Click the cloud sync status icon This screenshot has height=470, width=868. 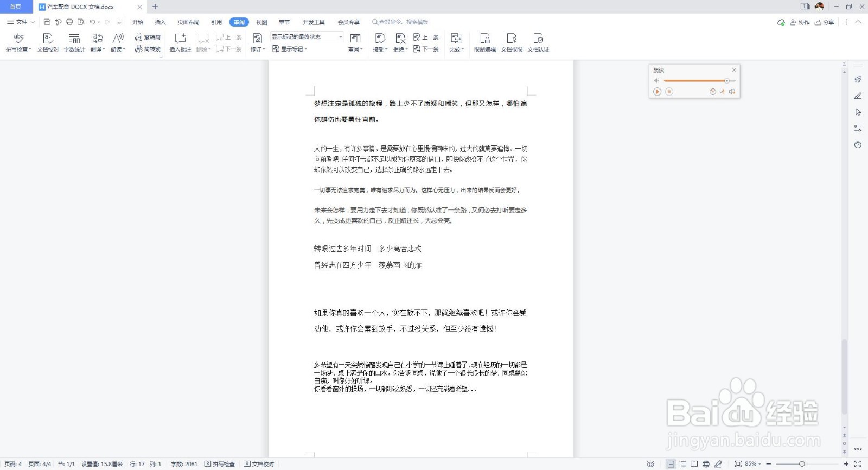[x=781, y=22]
